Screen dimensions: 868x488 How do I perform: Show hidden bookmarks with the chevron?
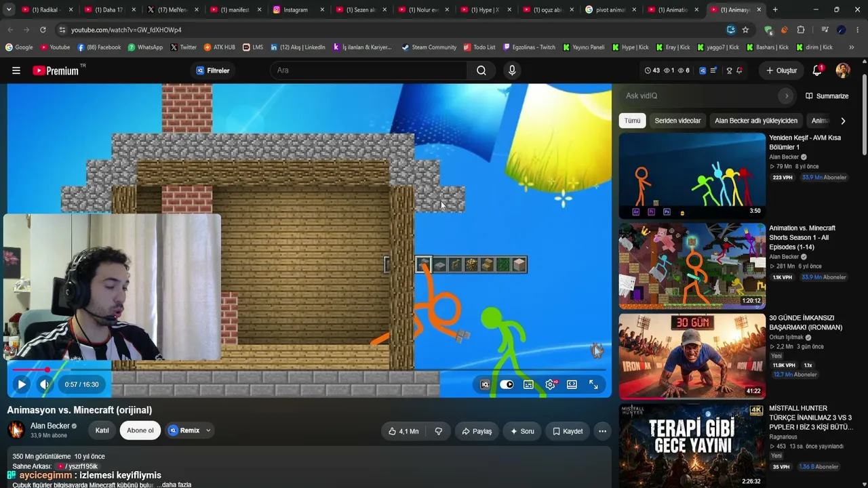tap(852, 47)
